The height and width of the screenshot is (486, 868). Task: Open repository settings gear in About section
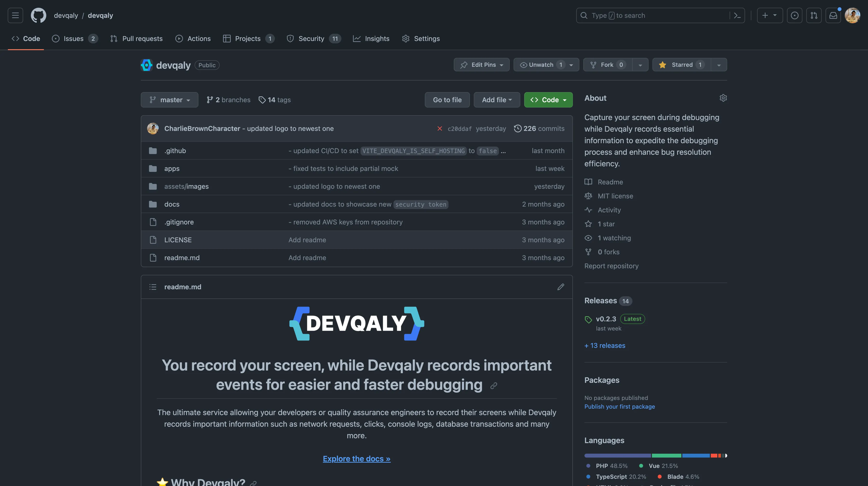click(723, 98)
